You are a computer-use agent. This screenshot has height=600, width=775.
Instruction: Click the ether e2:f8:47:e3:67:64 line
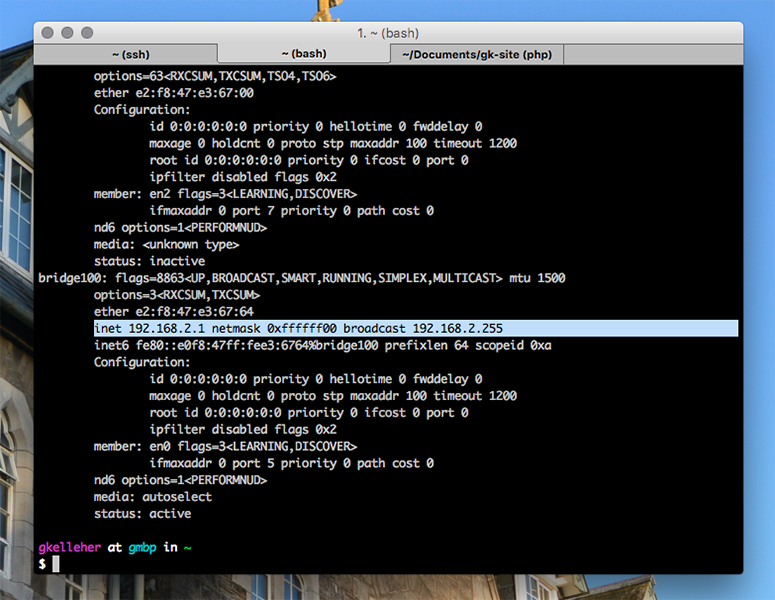[x=173, y=311]
